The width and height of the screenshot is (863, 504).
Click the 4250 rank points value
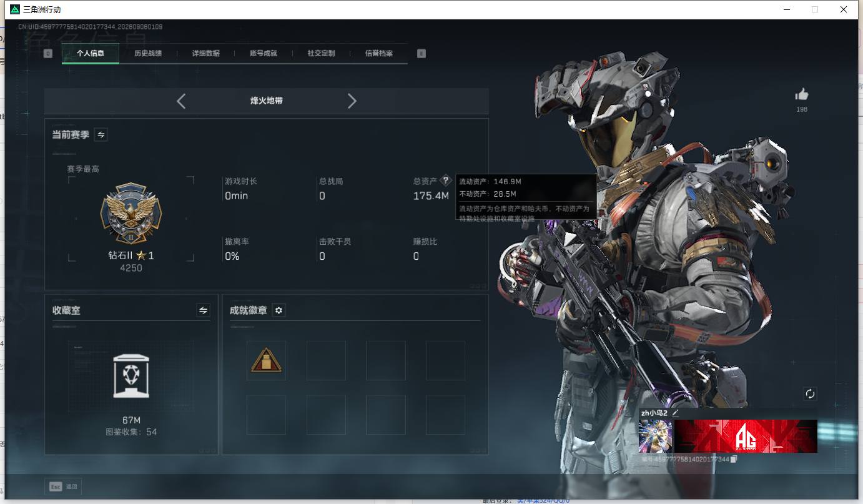point(131,268)
